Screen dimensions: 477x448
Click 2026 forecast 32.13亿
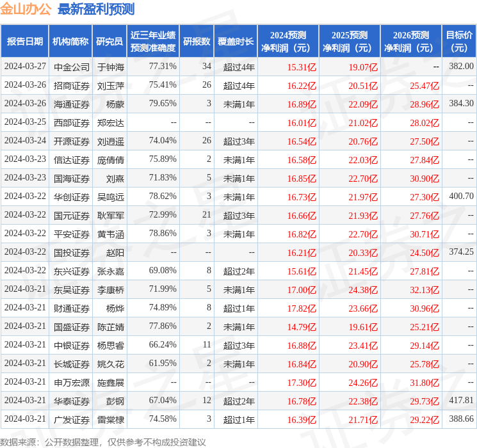click(x=424, y=290)
